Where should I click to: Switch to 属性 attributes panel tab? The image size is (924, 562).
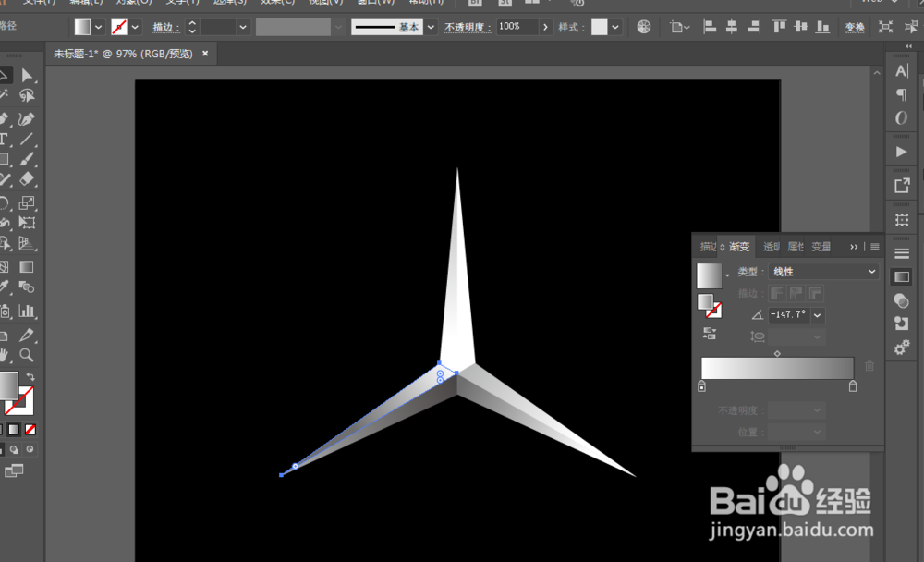click(796, 247)
